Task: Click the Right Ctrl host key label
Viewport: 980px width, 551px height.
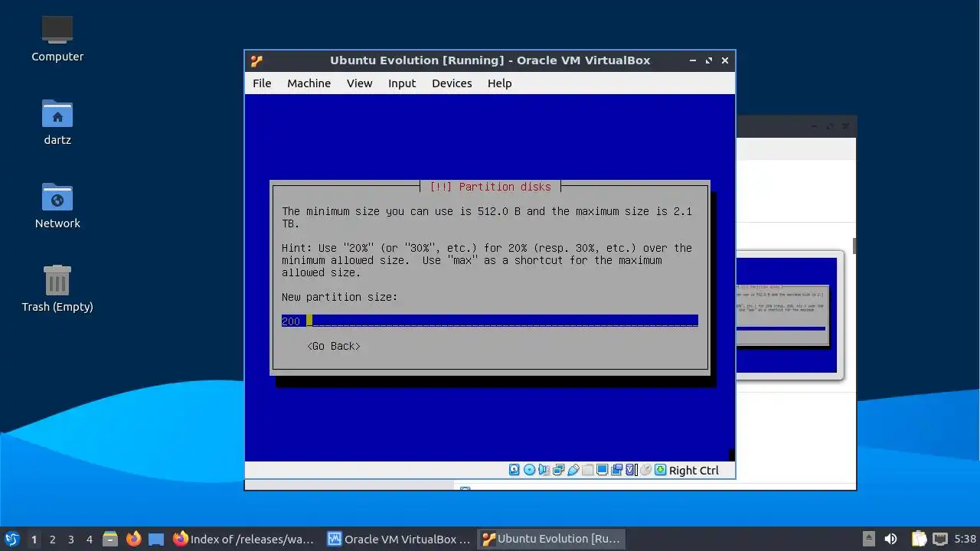Action: coord(694,471)
